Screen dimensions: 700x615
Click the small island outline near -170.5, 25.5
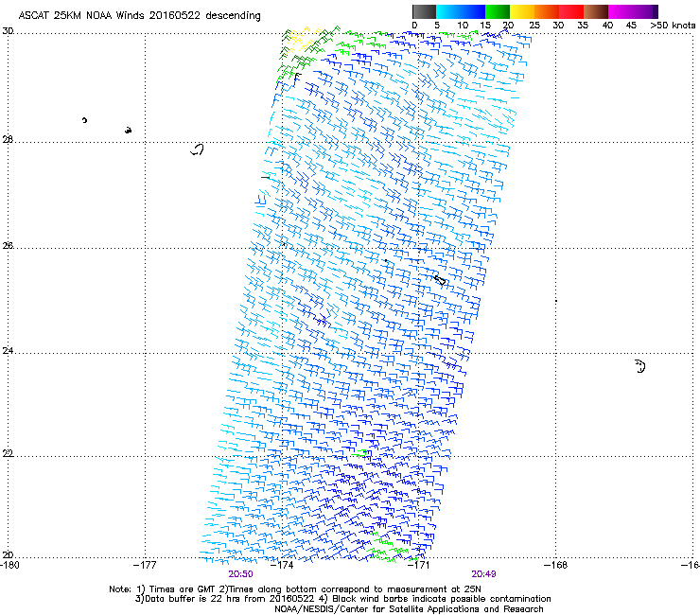pyautogui.click(x=440, y=280)
